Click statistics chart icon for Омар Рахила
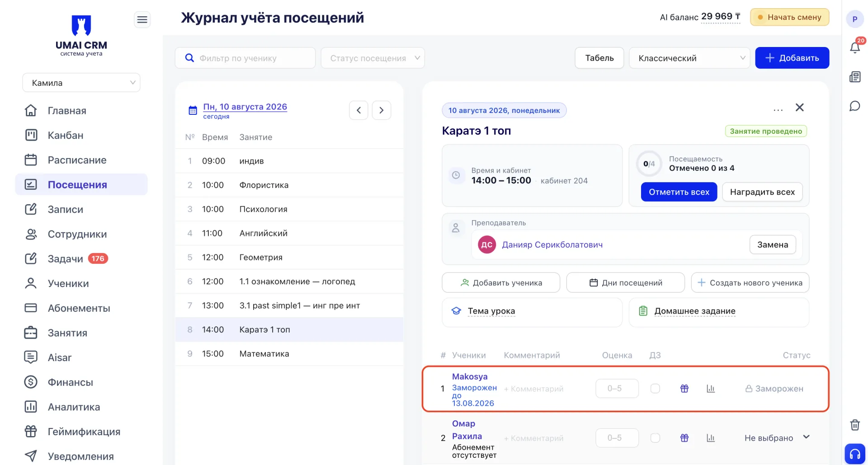The height and width of the screenshot is (465, 868). click(x=711, y=438)
